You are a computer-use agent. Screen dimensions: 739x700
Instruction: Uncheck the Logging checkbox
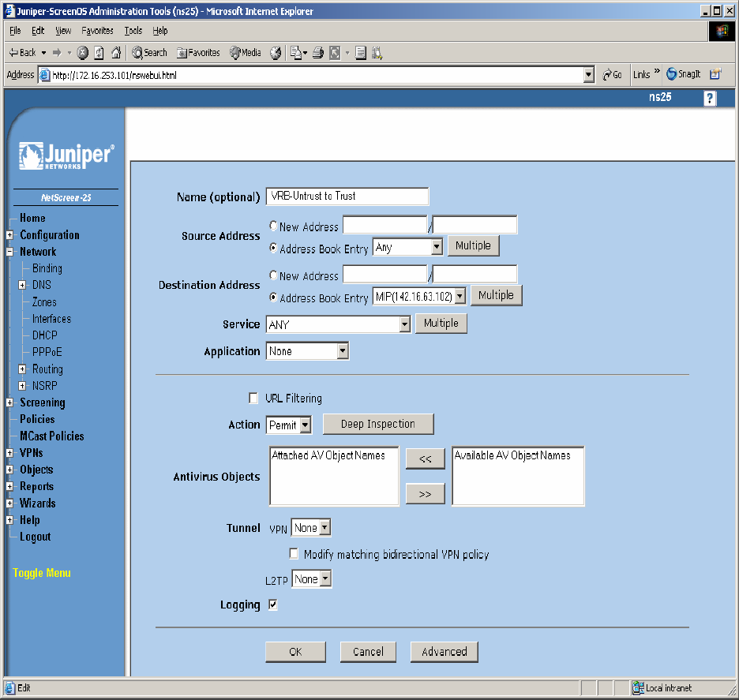tap(273, 605)
